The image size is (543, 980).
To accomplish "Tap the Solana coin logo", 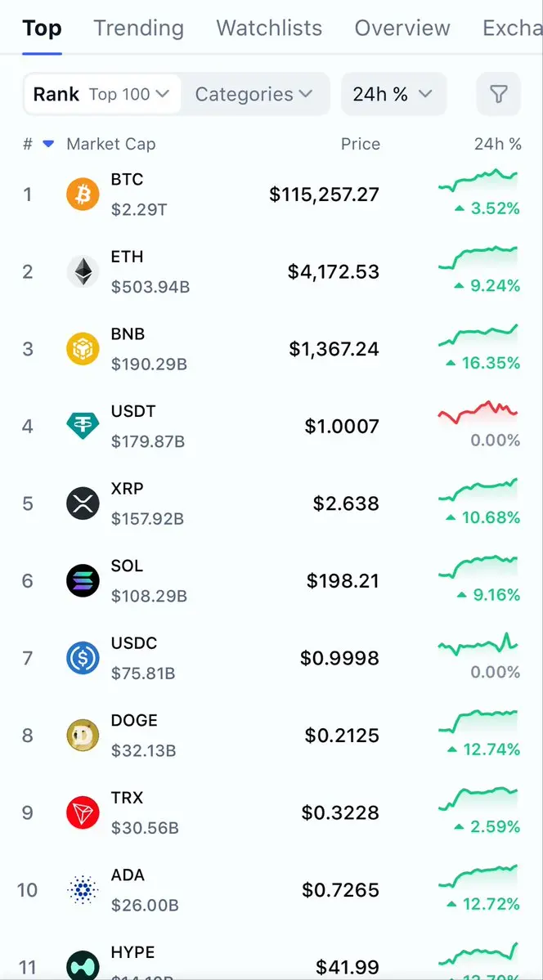I will pyautogui.click(x=83, y=580).
